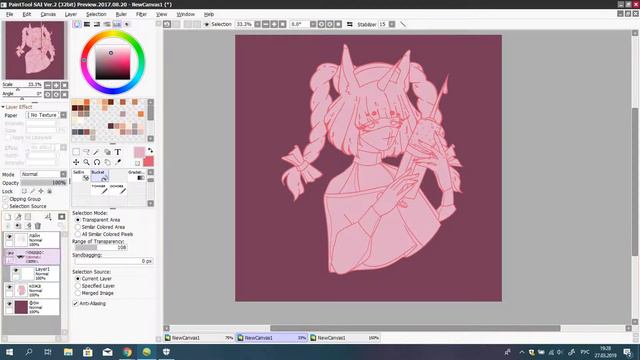Switch to NewCanvas1 tab at 79%
The width and height of the screenshot is (640, 360).
(x=199, y=338)
